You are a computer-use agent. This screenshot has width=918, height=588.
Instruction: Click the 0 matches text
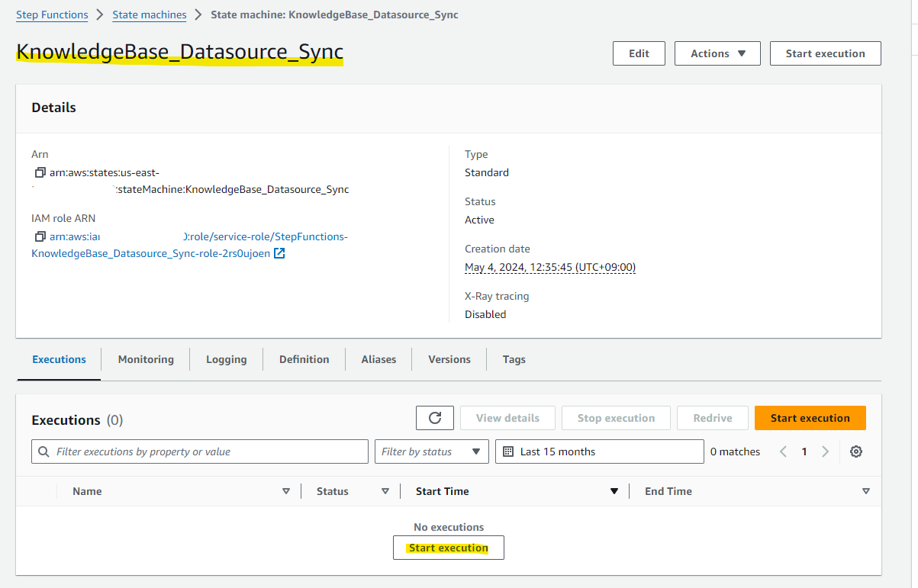coord(736,451)
